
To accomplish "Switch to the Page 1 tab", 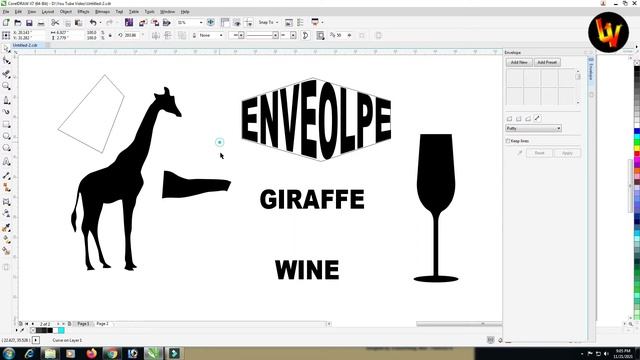I will pos(83,324).
